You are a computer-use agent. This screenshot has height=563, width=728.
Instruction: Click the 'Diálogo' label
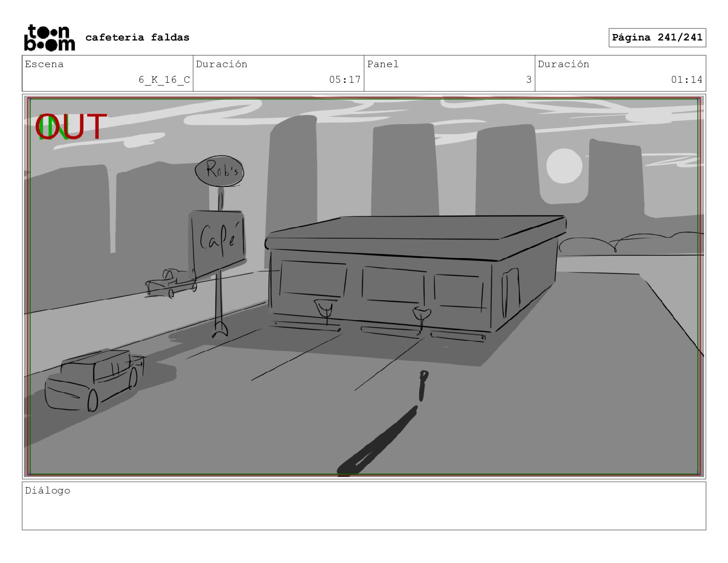(x=48, y=490)
